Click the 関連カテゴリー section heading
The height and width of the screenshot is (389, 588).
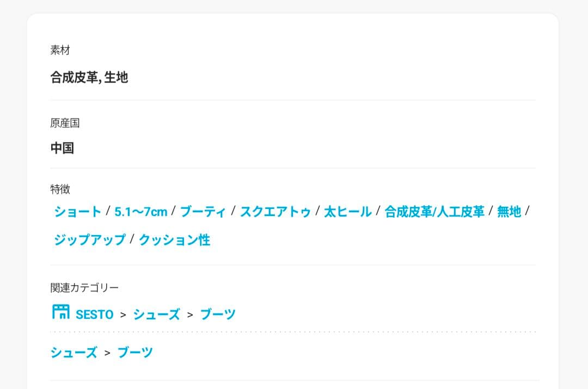coord(84,287)
